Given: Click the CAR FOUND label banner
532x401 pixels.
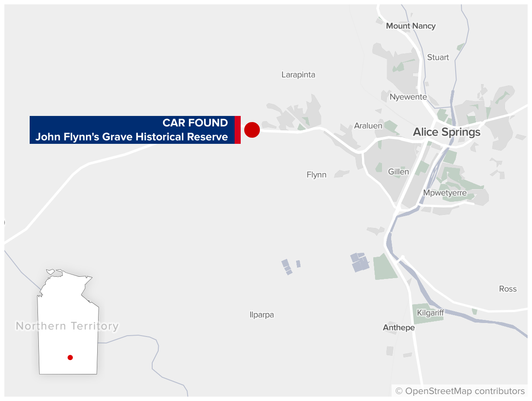Looking at the screenshot, I should tap(135, 130).
